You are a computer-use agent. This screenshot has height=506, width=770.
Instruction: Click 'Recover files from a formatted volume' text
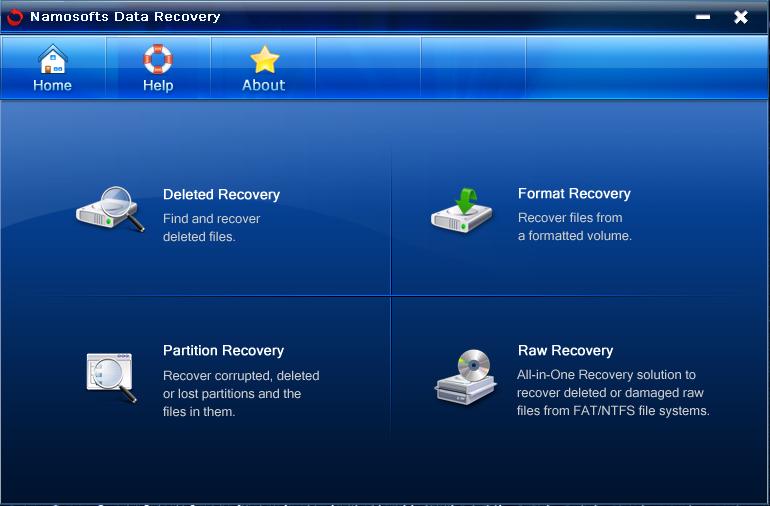575,227
